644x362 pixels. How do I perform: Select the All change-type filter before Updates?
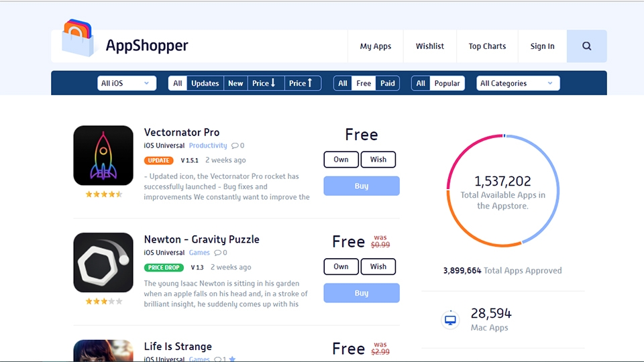pyautogui.click(x=177, y=83)
